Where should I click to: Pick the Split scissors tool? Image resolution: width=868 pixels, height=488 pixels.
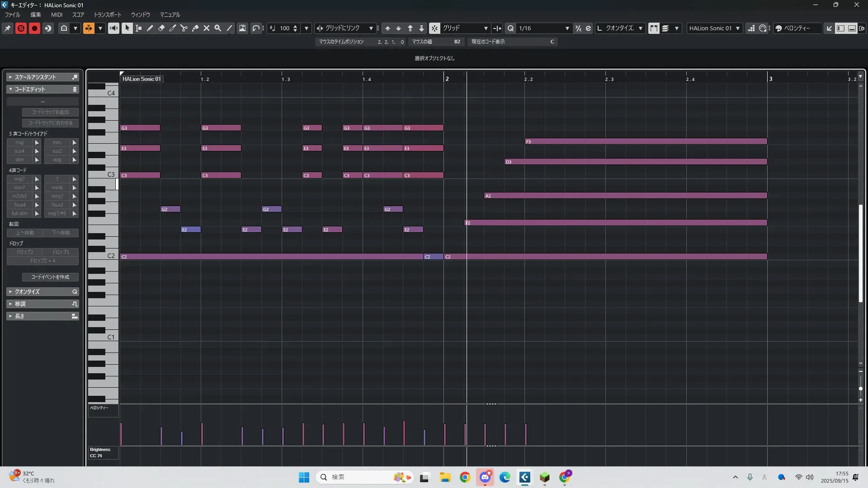[184, 28]
